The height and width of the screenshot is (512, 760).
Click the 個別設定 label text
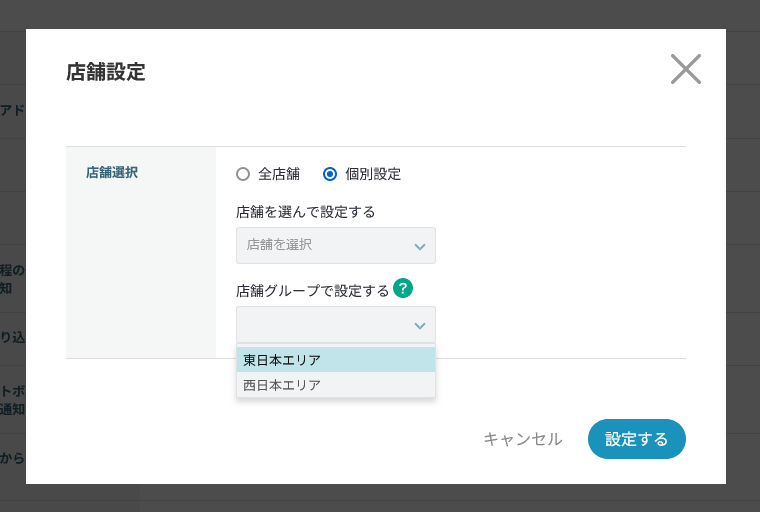[x=373, y=174]
